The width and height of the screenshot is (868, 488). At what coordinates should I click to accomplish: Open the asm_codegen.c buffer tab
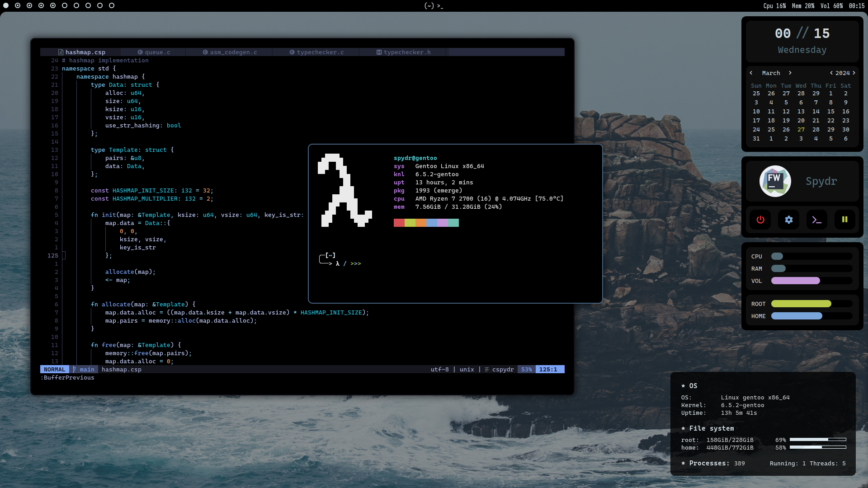[230, 52]
